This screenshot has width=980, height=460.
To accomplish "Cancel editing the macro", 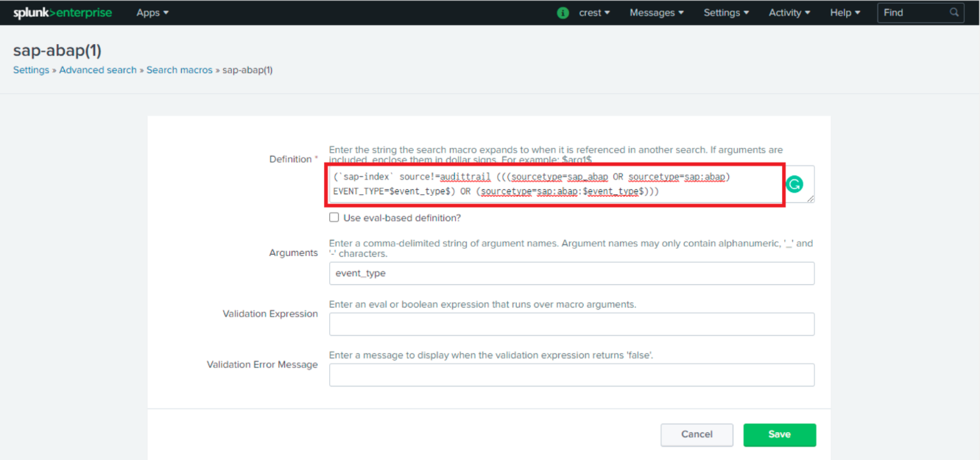I will 697,434.
